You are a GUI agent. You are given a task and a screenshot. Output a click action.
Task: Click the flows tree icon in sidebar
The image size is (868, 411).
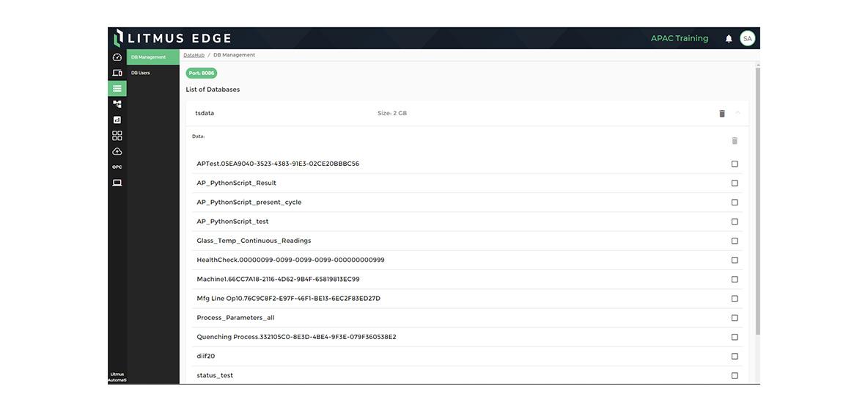(117, 104)
